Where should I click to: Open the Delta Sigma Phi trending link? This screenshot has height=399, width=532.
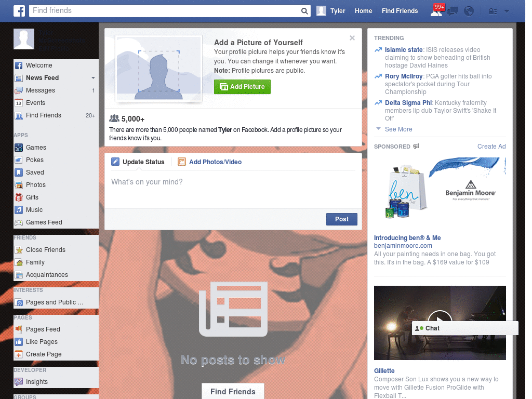(x=408, y=103)
